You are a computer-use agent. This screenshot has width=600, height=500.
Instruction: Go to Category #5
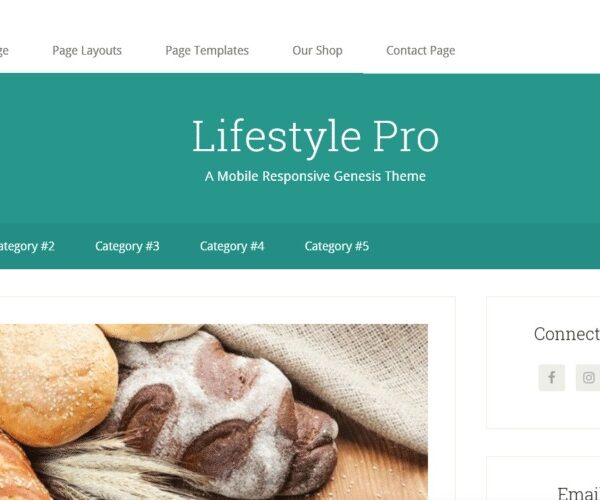pyautogui.click(x=337, y=246)
